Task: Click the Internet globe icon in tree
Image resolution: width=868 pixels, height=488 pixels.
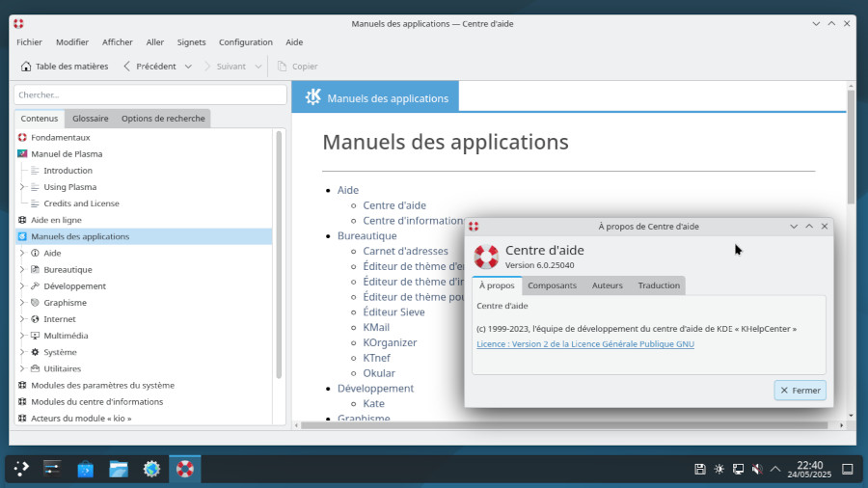Action: 35,319
